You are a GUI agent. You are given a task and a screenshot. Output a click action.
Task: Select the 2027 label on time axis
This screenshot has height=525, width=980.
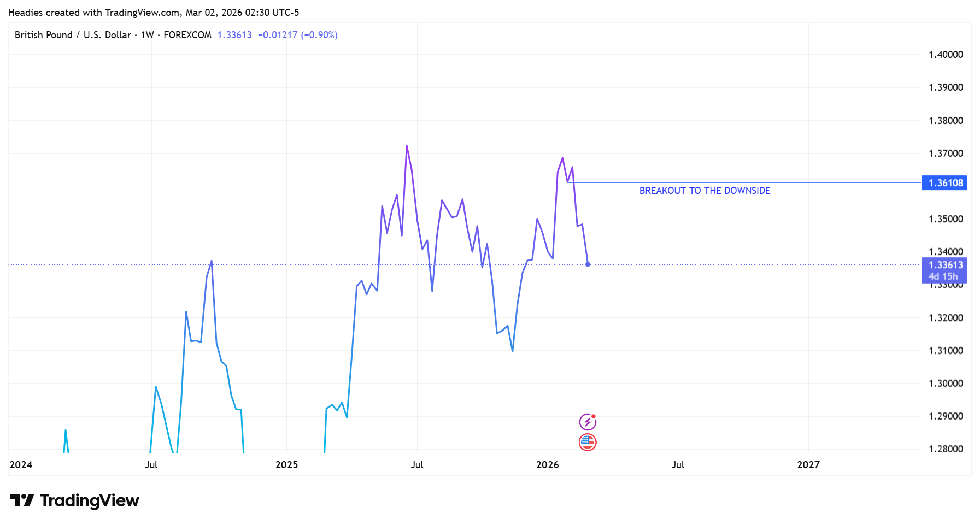coord(808,465)
